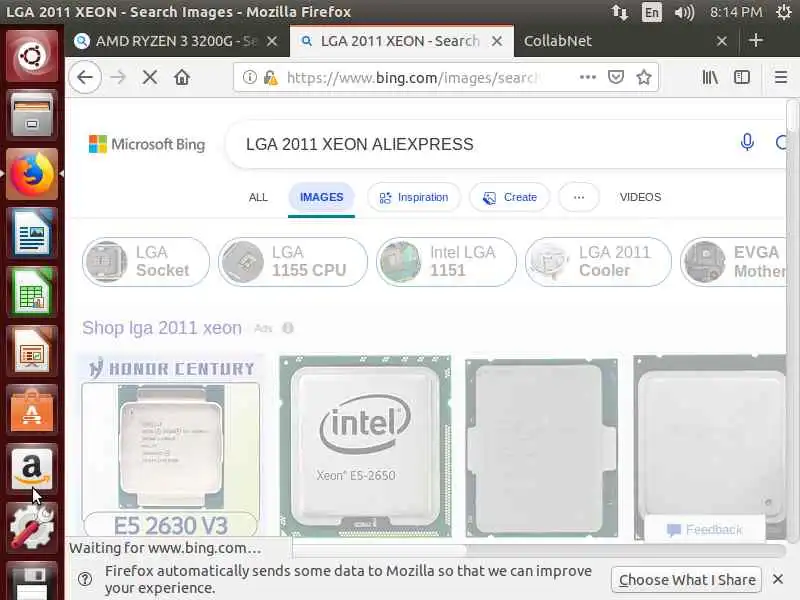This screenshot has width=800, height=600.
Task: Click the Microsoft Bing logo
Action: 147,144
